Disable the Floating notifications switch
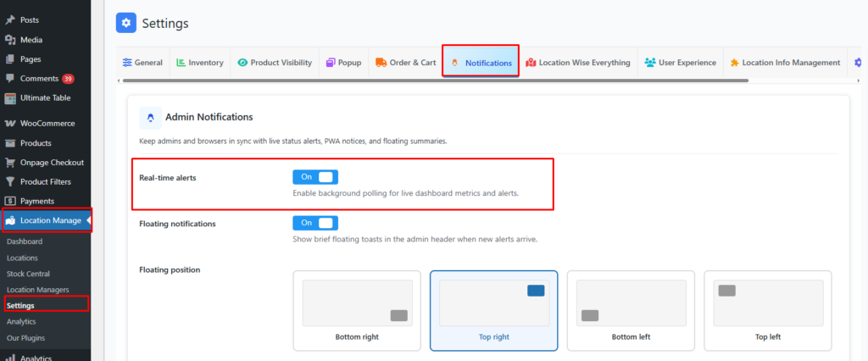This screenshot has width=868, height=361. tap(315, 223)
